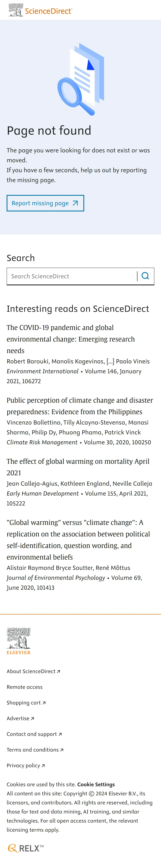The width and height of the screenshot is (161, 868).
Task: Click the page-not-found magnifier illustration
Action: coord(81,79)
